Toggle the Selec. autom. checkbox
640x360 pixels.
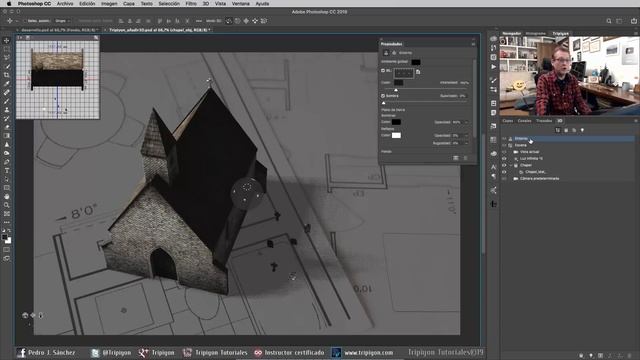click(x=25, y=21)
